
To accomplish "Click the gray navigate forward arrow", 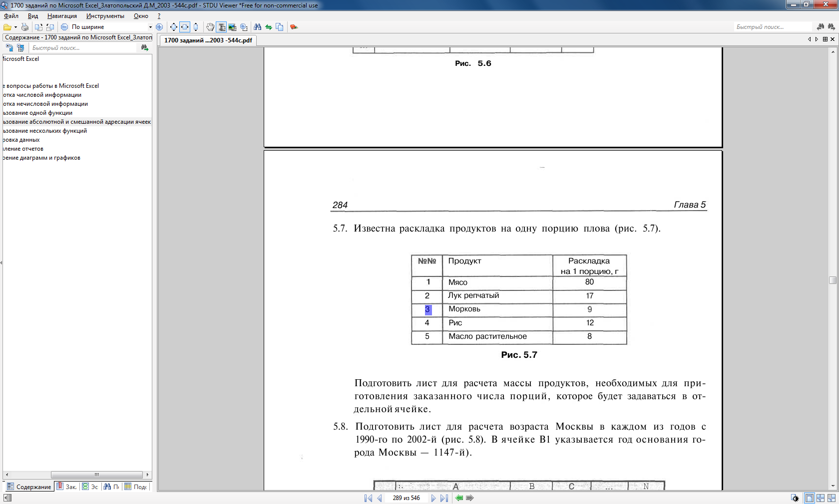I will [469, 498].
